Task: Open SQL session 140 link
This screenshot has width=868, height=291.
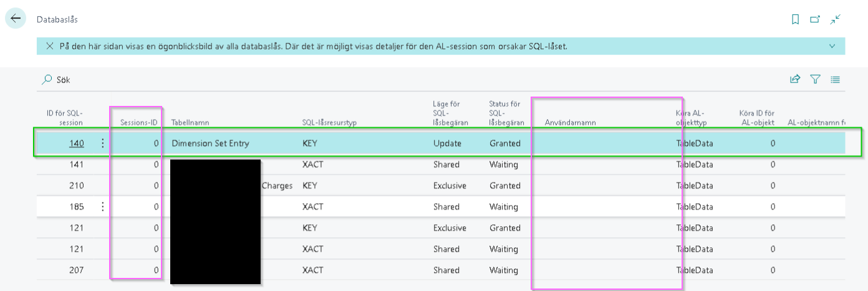Action: (76, 143)
